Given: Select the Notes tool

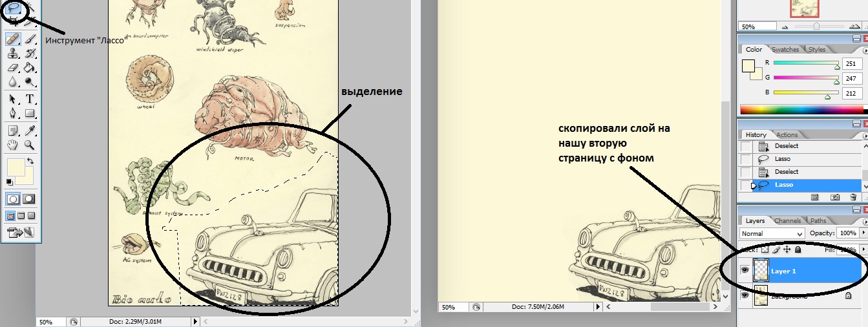Looking at the screenshot, I should tap(12, 130).
